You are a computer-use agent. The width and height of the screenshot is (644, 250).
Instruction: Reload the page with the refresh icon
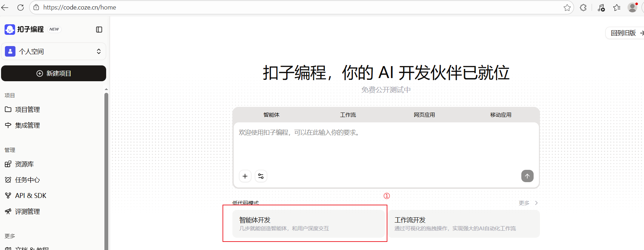[21, 7]
